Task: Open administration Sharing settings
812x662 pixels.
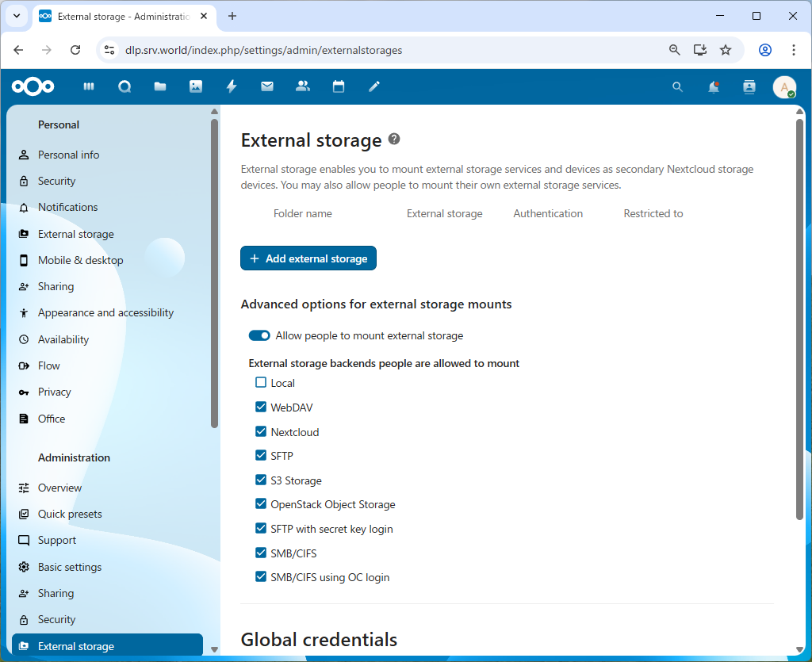Action: (x=107, y=593)
